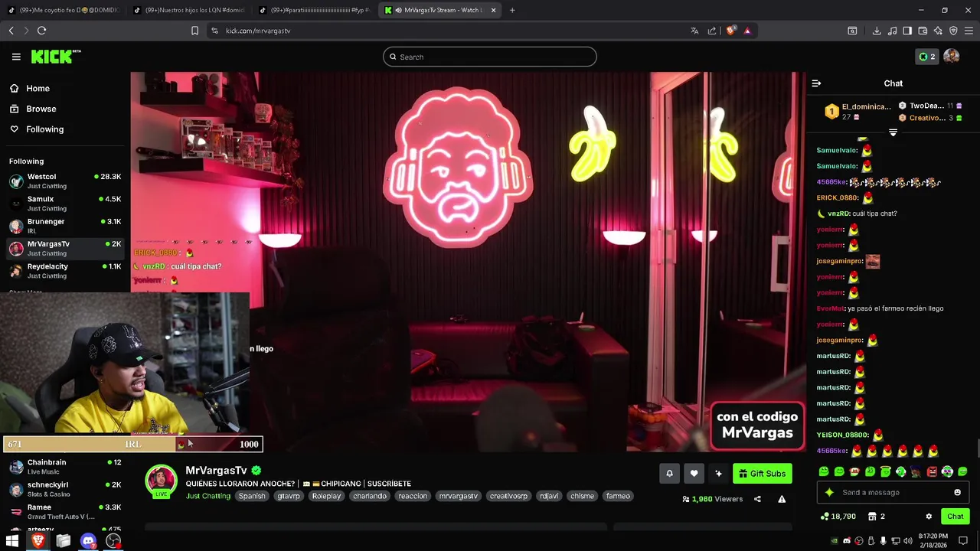
Task: Toggle notification bell for MrVargasTv
Action: 669,474
